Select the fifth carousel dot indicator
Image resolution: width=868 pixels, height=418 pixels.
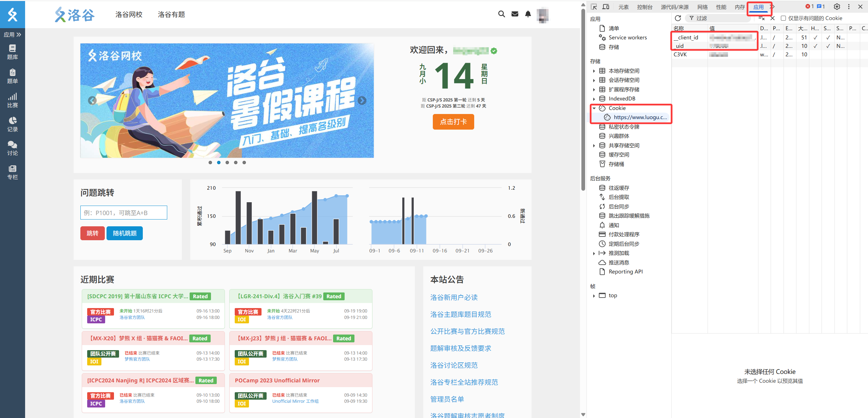pyautogui.click(x=244, y=163)
